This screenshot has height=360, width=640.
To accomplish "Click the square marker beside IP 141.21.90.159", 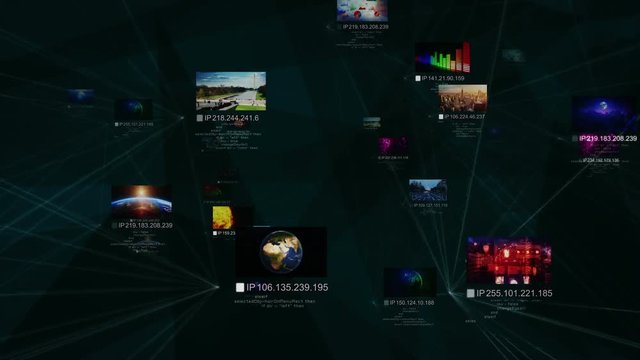I will (418, 78).
